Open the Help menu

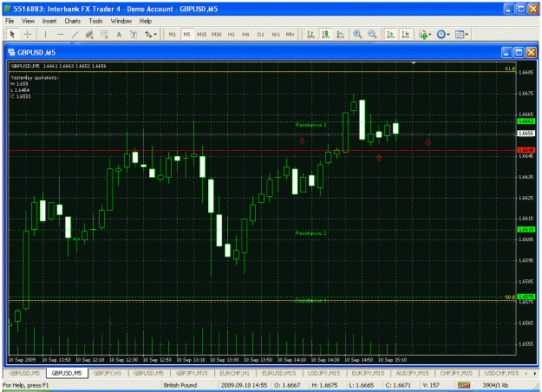pos(146,21)
